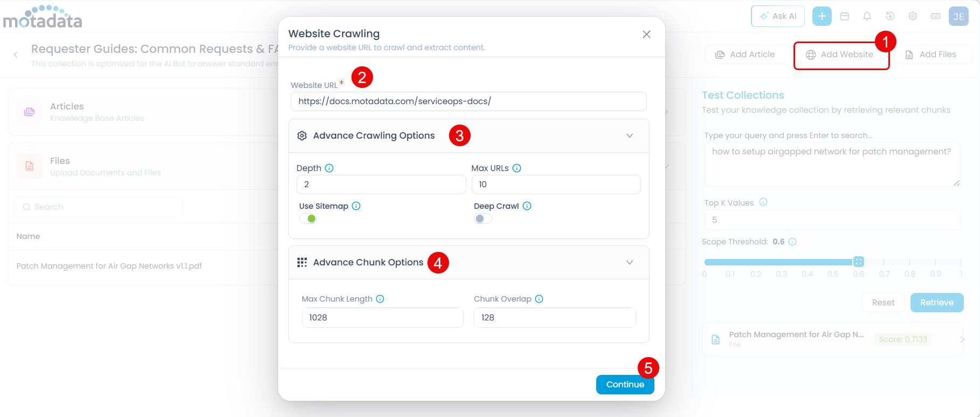Screen dimensions: 980x417
Task: Open the JE user profile avatar
Action: click(x=959, y=16)
